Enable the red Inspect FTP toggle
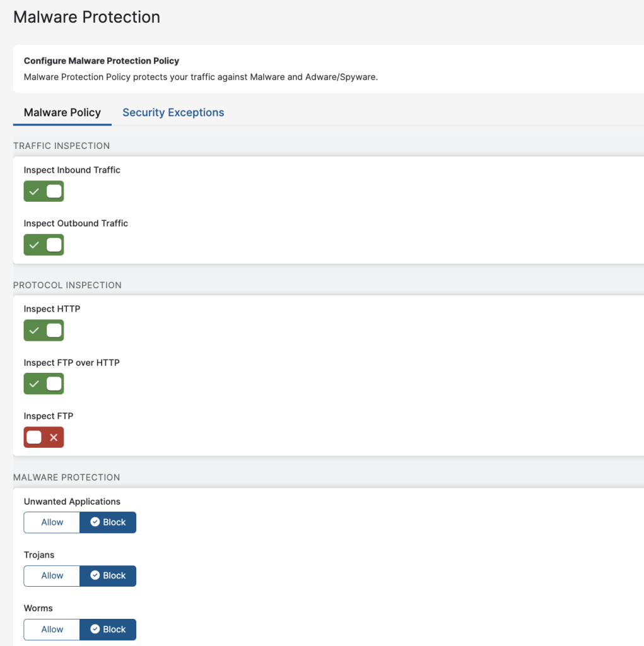This screenshot has height=646, width=644. click(44, 437)
